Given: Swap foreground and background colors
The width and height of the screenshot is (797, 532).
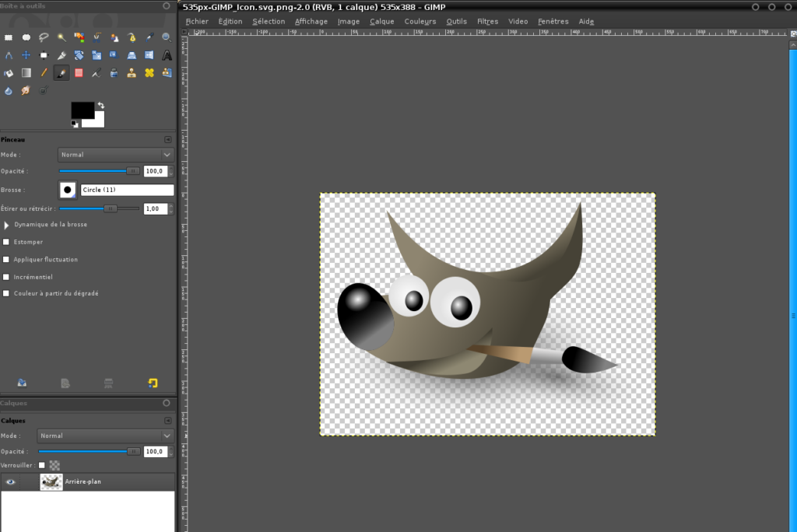Looking at the screenshot, I should point(100,105).
